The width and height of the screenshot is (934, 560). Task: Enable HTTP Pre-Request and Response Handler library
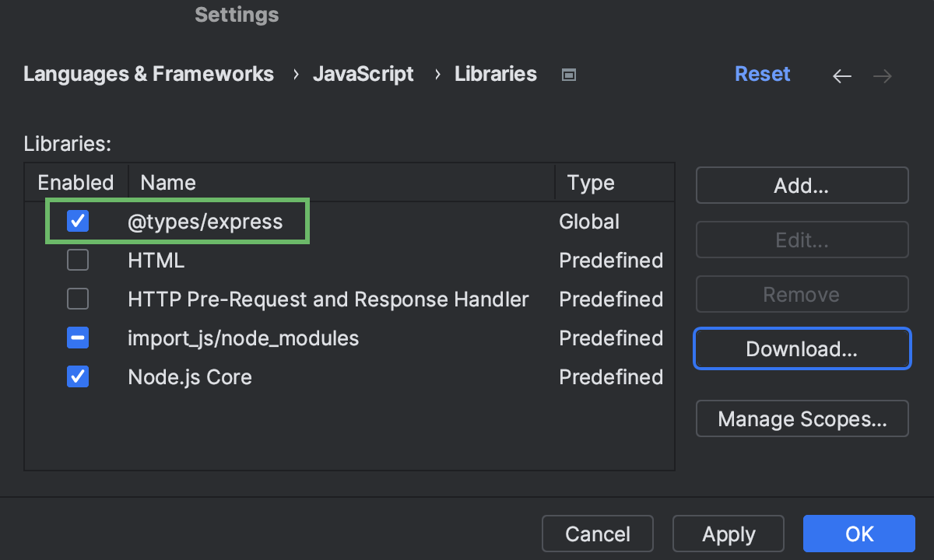click(x=78, y=299)
